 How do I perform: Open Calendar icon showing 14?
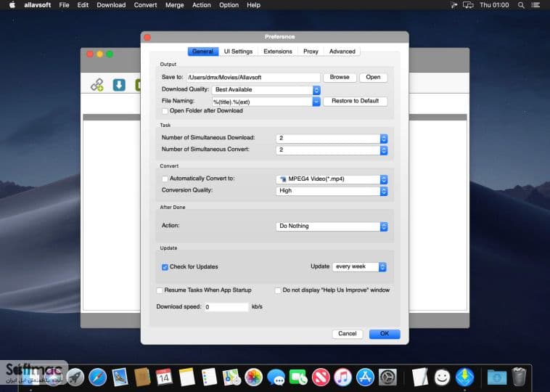tap(164, 377)
